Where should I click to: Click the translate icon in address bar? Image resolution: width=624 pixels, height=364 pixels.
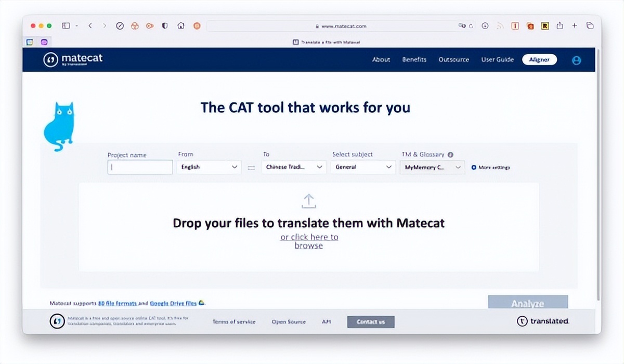461,25
